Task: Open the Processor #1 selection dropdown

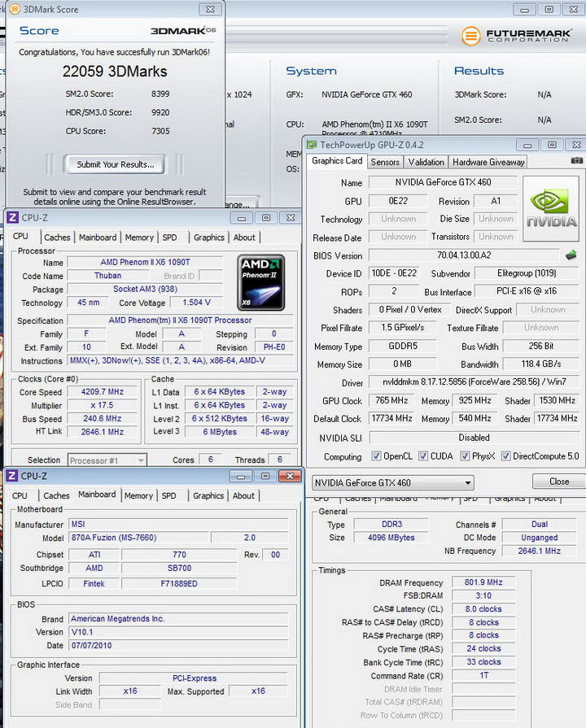Action: click(x=107, y=460)
